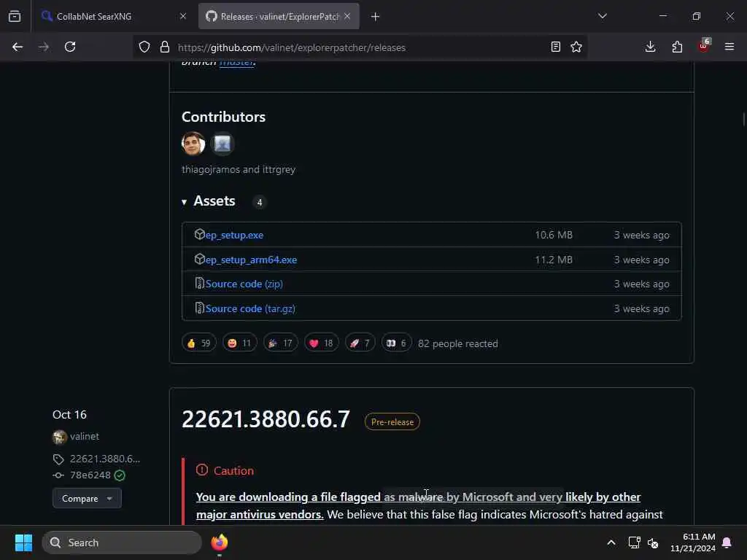This screenshot has height=560, width=747.
Task: Download Source code (zip)
Action: (x=244, y=284)
